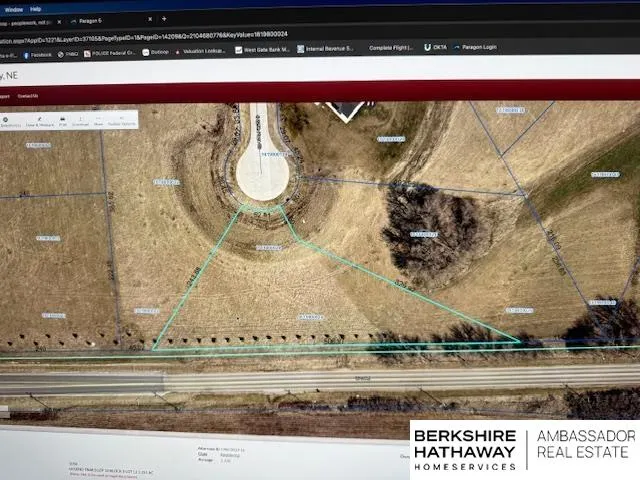Click the Contact Us link in header
This screenshot has height=480, width=640.
point(27,96)
